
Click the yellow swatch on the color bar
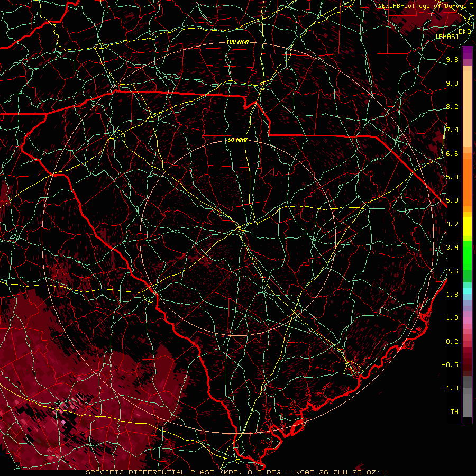467,226
